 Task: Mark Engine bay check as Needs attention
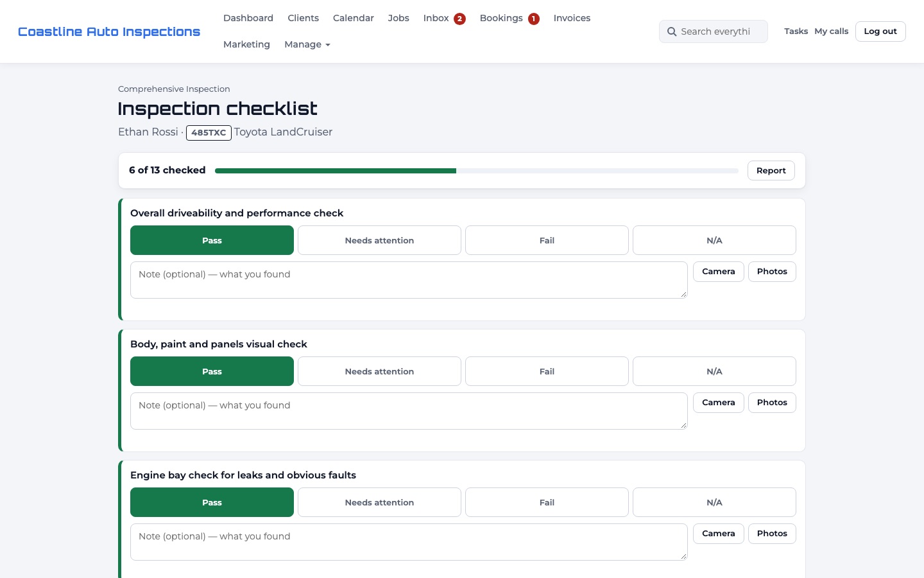(x=379, y=502)
